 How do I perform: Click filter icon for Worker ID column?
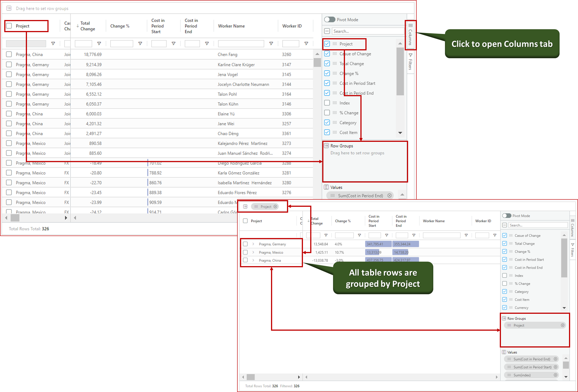(x=306, y=44)
